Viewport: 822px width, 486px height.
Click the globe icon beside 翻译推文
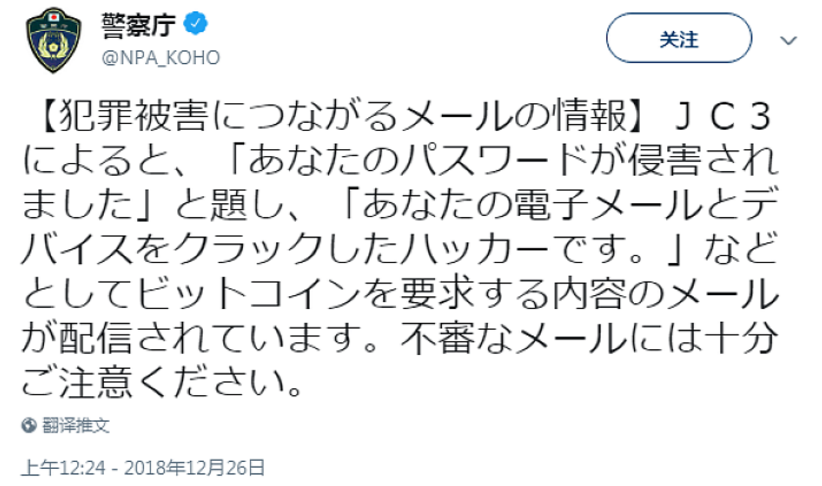[29, 425]
